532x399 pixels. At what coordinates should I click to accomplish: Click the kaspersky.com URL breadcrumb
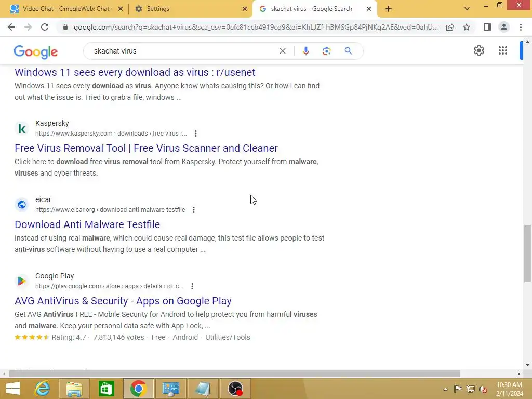(111, 134)
